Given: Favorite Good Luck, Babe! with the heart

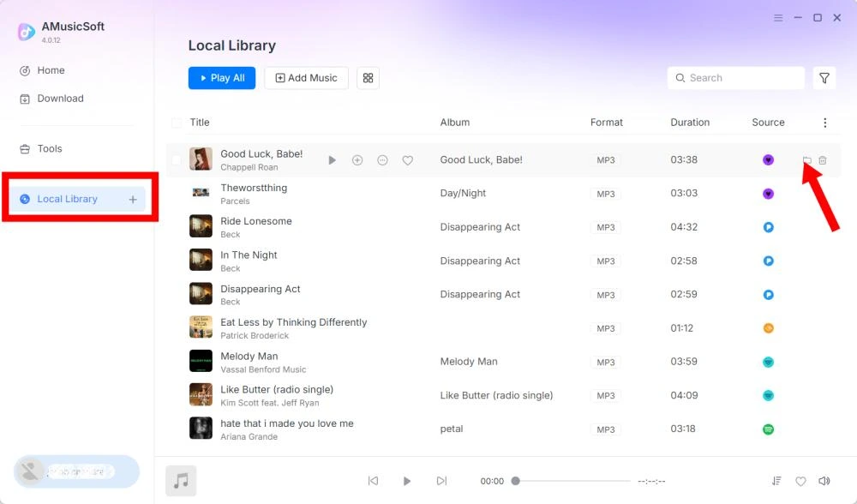Looking at the screenshot, I should click(x=408, y=160).
